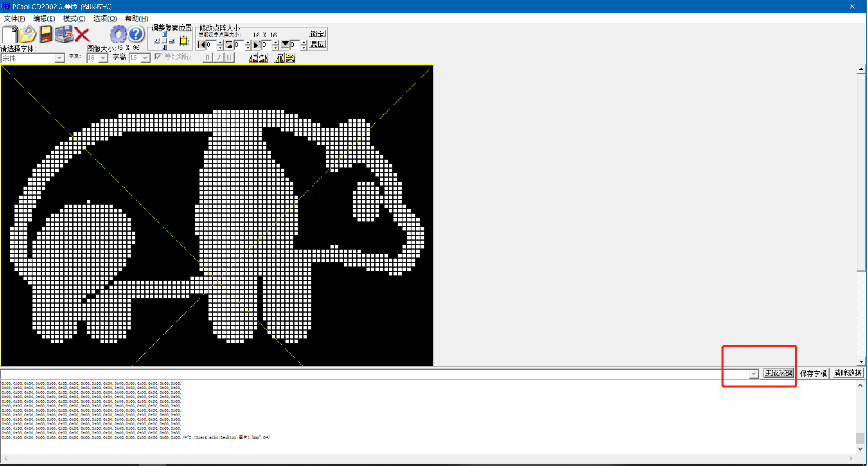Viewport: 868px width, 466px height.
Task: Click the output pane scroll up arrow
Action: coord(860,386)
